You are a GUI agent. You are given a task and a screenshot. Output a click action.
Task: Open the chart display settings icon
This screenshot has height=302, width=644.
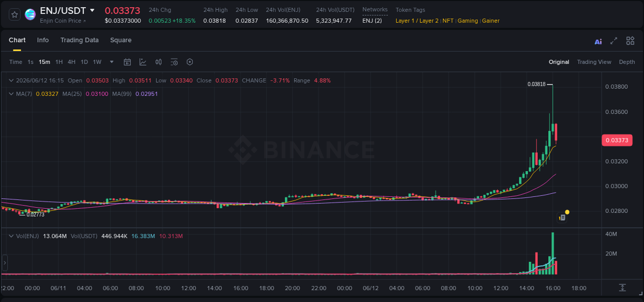pyautogui.click(x=174, y=62)
